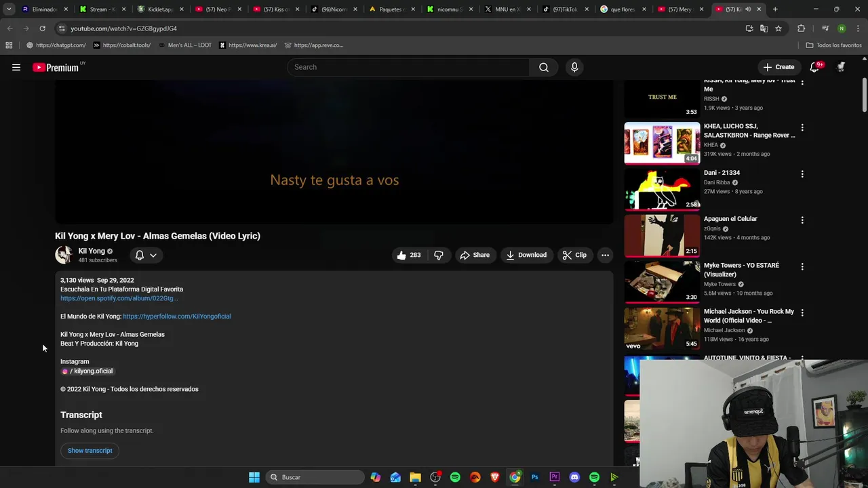This screenshot has height=488, width=868.
Task: Reload the page in browser toolbar
Action: (42, 28)
